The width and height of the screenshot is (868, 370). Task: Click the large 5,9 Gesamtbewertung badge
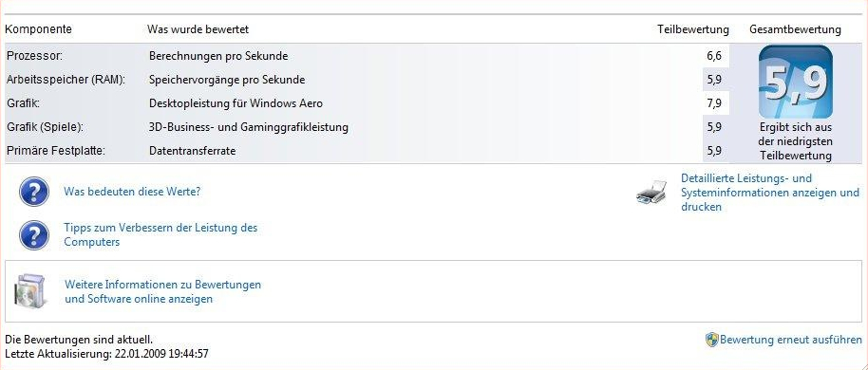tap(796, 82)
